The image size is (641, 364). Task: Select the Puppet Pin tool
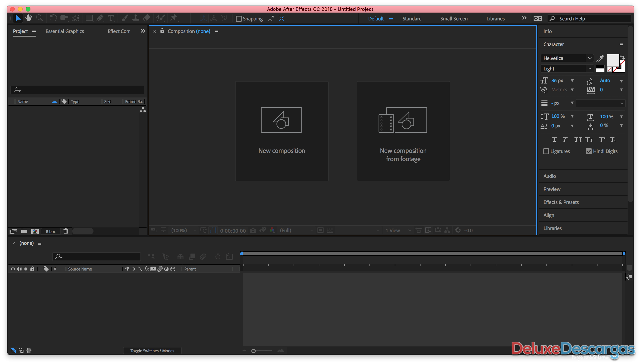point(174,18)
